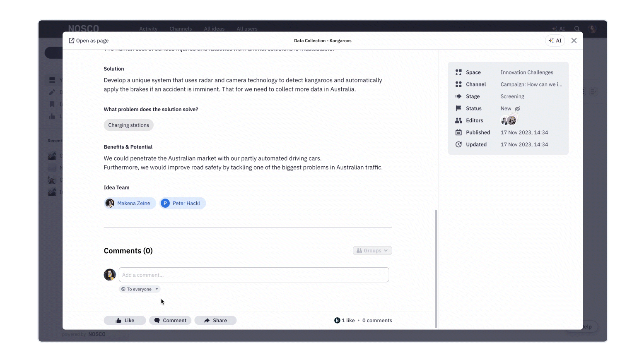This screenshot has height=362, width=644.
Task: Click the Updated clock icon
Action: pos(458,144)
